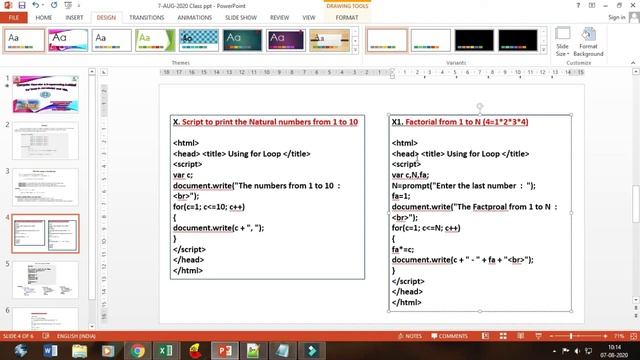Screen dimensions: 640x360
Task: Open Google Chrome from taskbar
Action: pyautogui.click(x=138, y=351)
